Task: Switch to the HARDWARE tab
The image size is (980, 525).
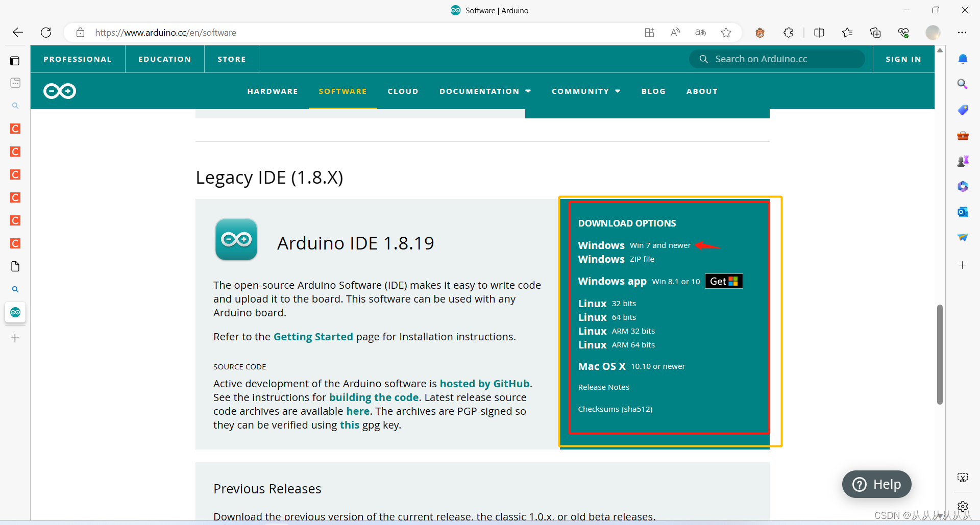Action: pyautogui.click(x=272, y=91)
